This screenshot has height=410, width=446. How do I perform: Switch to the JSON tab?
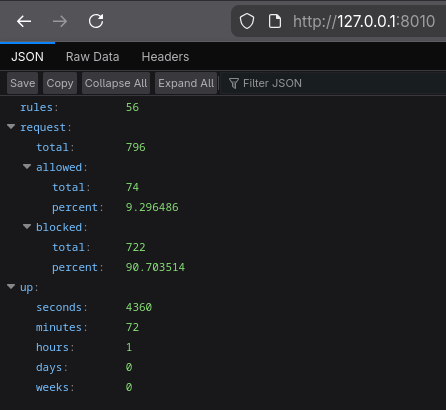[x=27, y=57]
